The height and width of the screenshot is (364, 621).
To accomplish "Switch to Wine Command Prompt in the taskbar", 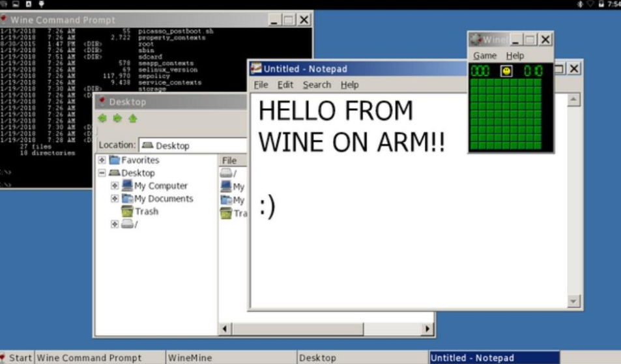I will (100, 357).
